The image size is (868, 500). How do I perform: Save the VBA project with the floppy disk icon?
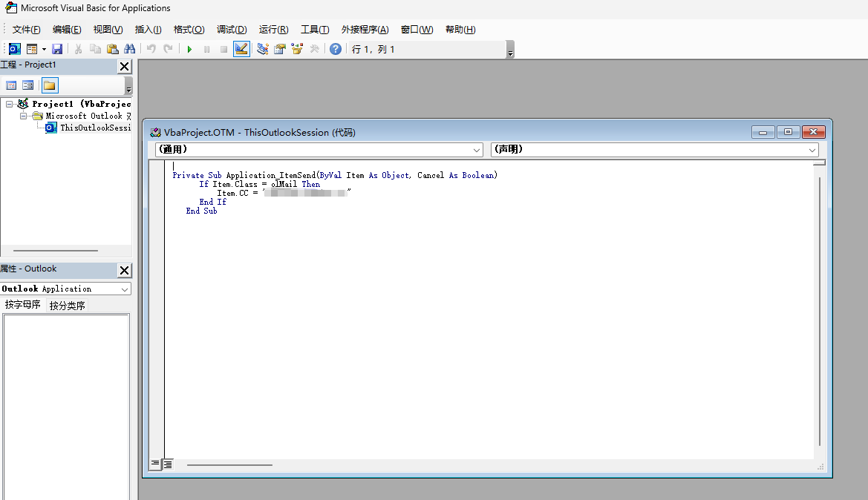click(x=57, y=49)
